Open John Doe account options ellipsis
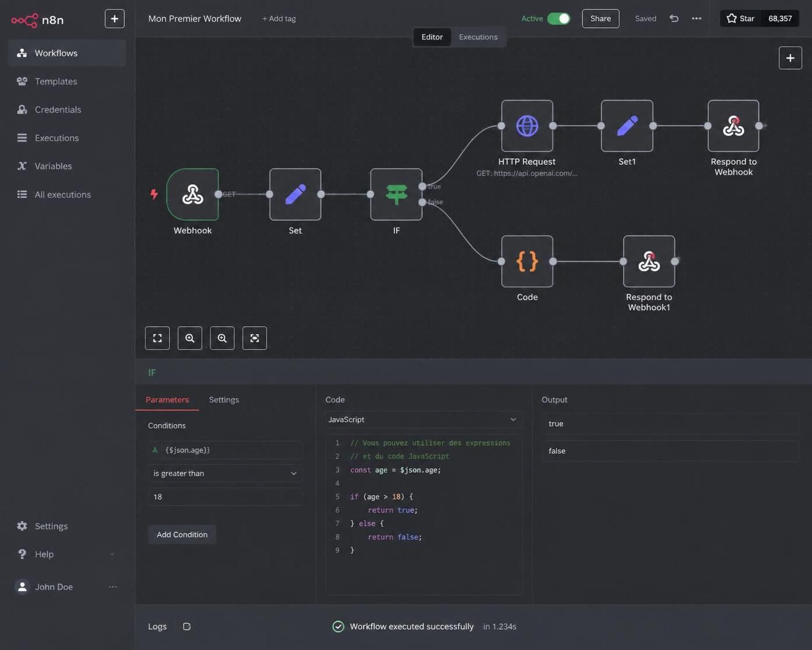The width and height of the screenshot is (812, 650). (112, 587)
